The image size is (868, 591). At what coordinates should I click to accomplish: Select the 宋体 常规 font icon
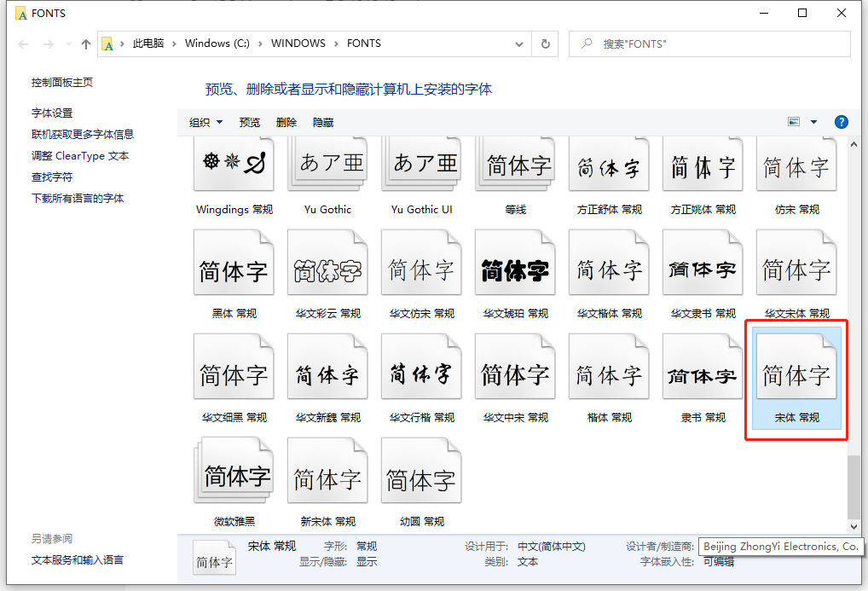pos(796,366)
